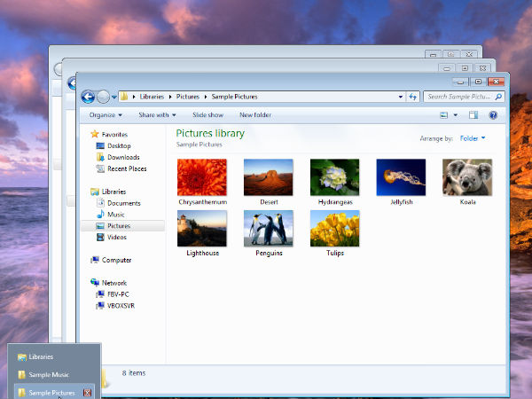Select the Jellyfish image thumbnail
The image size is (532, 399).
(401, 177)
